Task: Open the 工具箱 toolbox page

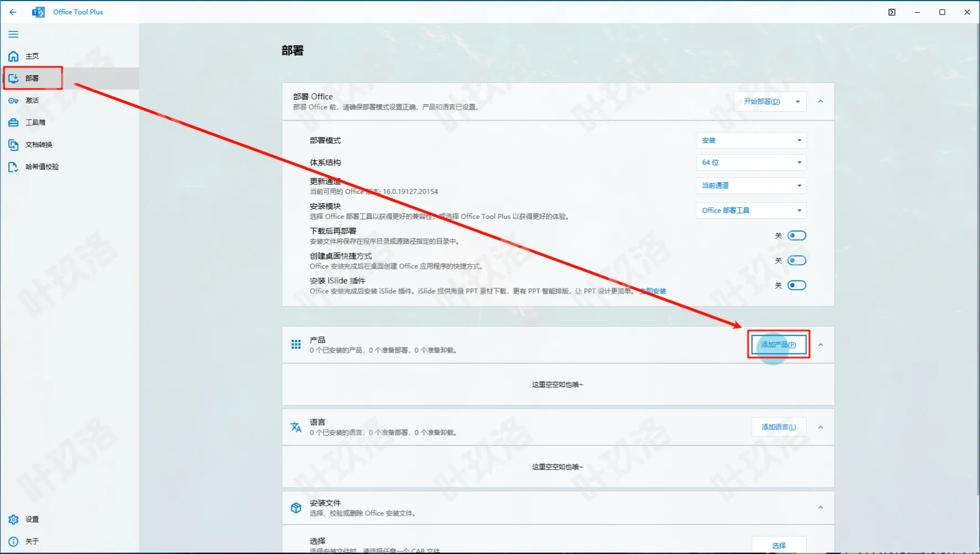Action: tap(69, 123)
